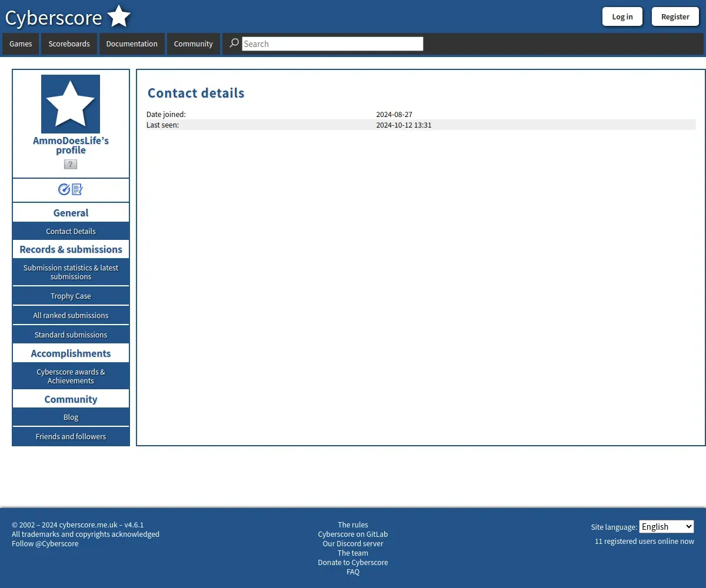Follow @Cyberscore link in footer
706x588 pixels.
[x=45, y=543]
